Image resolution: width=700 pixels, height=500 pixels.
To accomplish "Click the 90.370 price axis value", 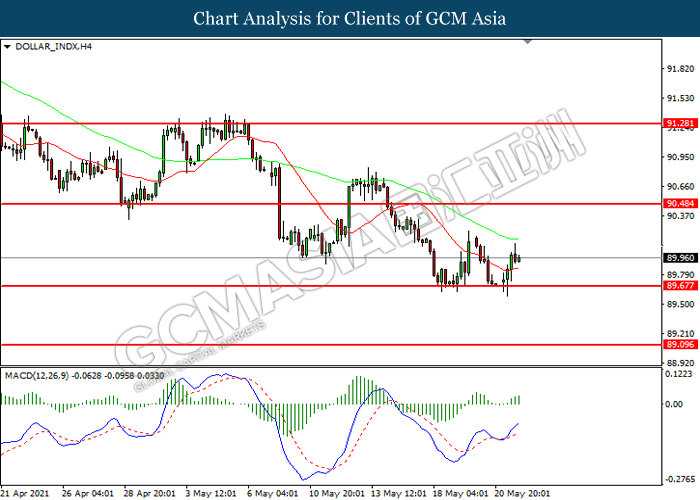I will (681, 216).
